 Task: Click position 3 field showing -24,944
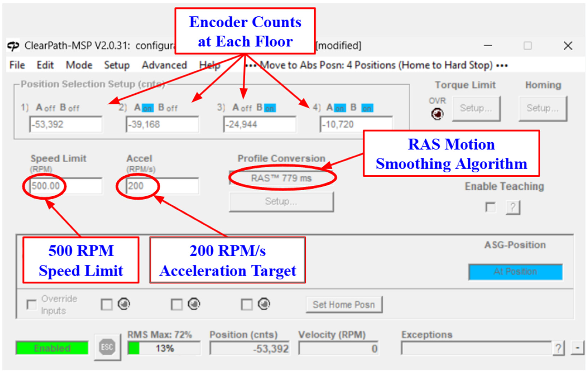click(x=260, y=124)
